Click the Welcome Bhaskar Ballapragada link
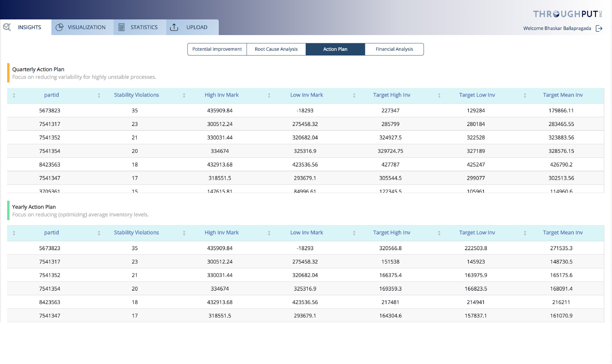612x364 pixels. [x=557, y=29]
